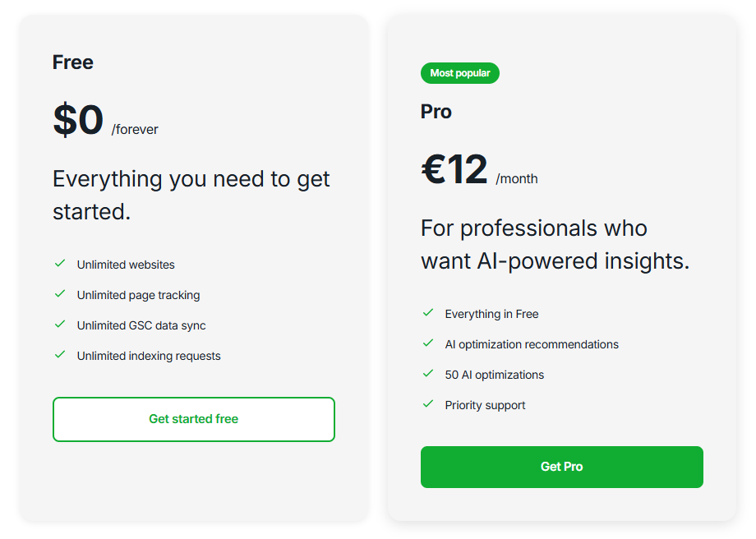
Task: Select the Priority support feature text
Action: click(x=485, y=404)
